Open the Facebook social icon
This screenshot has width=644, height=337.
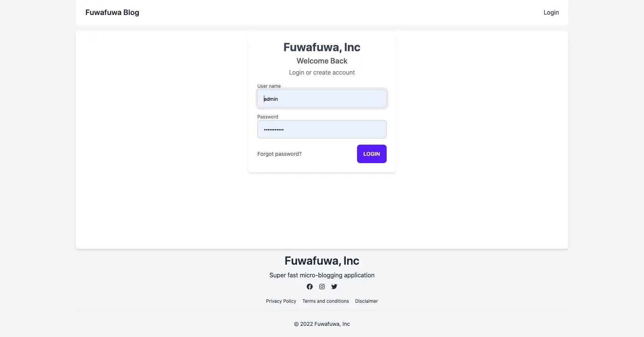click(x=310, y=287)
